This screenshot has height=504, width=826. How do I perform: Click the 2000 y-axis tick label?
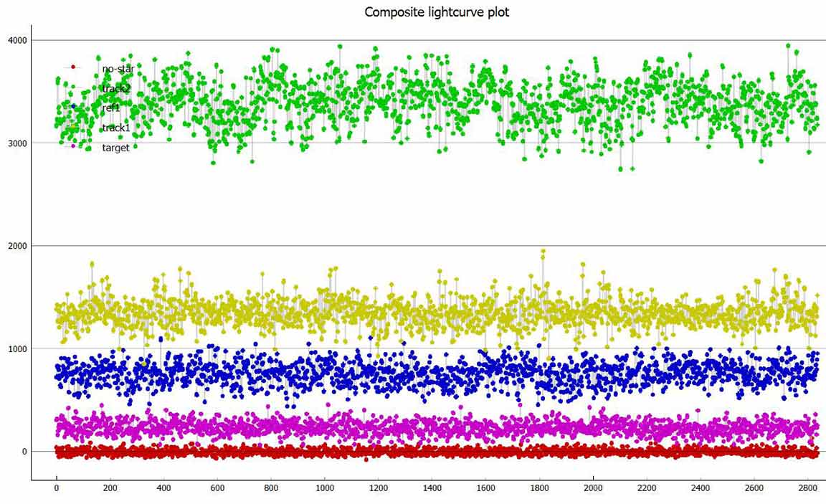pos(16,246)
